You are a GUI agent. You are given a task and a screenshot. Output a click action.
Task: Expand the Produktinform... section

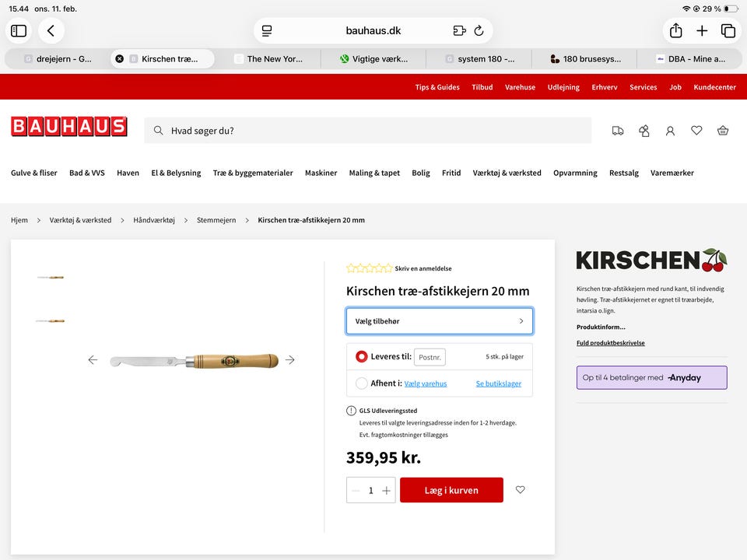601,327
